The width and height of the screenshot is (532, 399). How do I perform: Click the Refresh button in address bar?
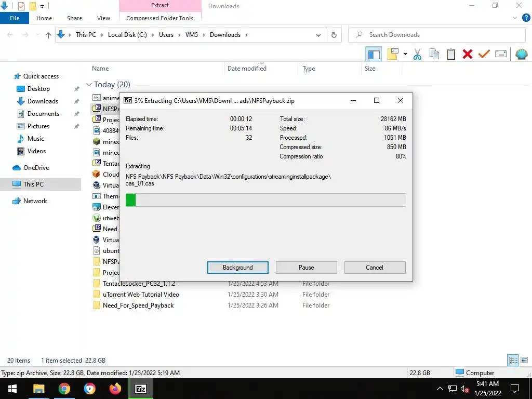334,35
